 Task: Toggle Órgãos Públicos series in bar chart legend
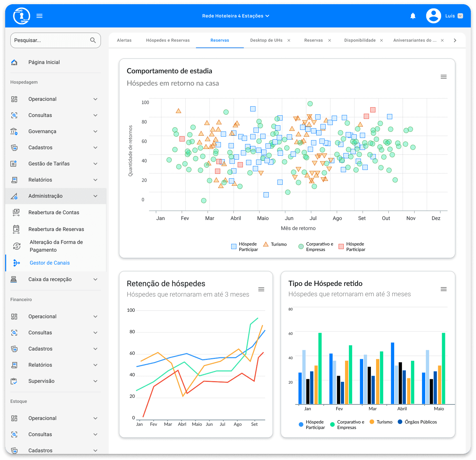point(417,422)
